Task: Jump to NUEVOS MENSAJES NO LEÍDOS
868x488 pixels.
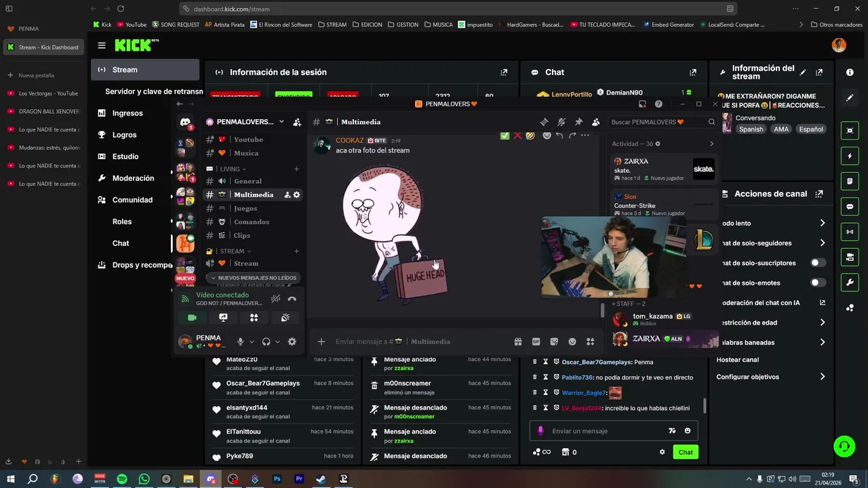Action: (254, 278)
